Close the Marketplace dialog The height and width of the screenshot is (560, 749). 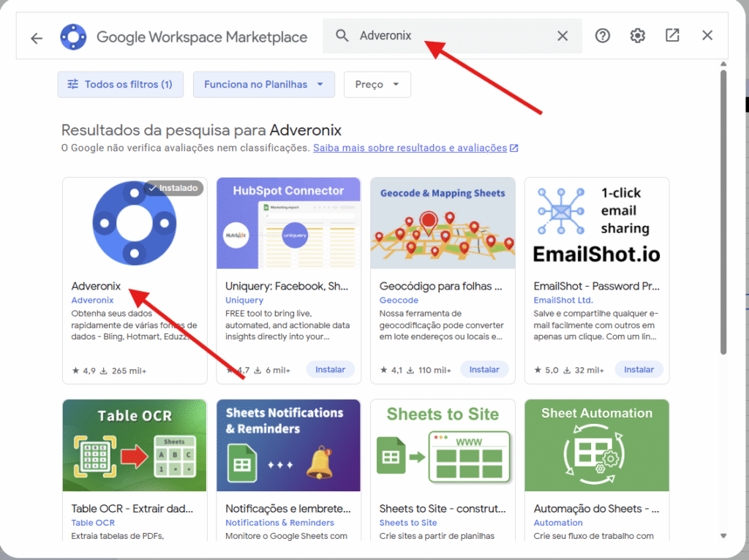pyautogui.click(x=707, y=35)
